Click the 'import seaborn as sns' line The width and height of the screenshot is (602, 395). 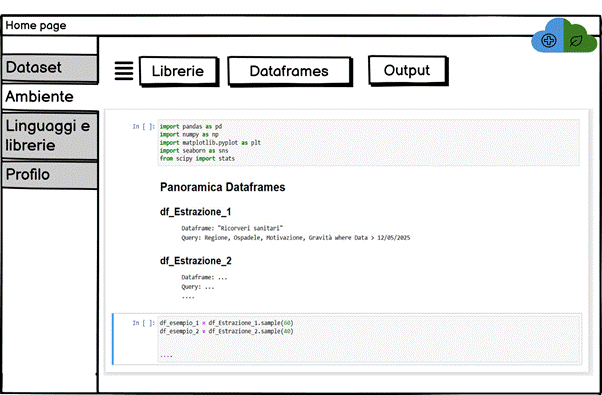point(194,150)
